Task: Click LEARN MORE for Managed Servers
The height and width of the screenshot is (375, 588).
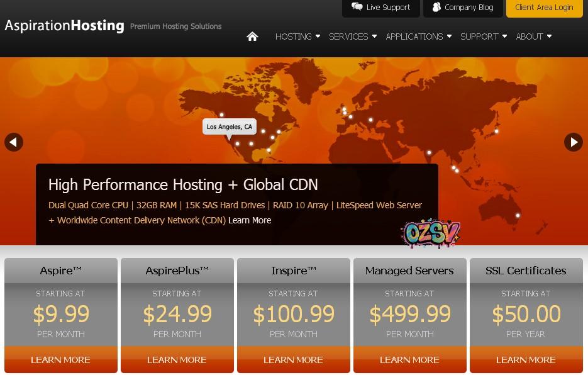Action: tap(409, 360)
